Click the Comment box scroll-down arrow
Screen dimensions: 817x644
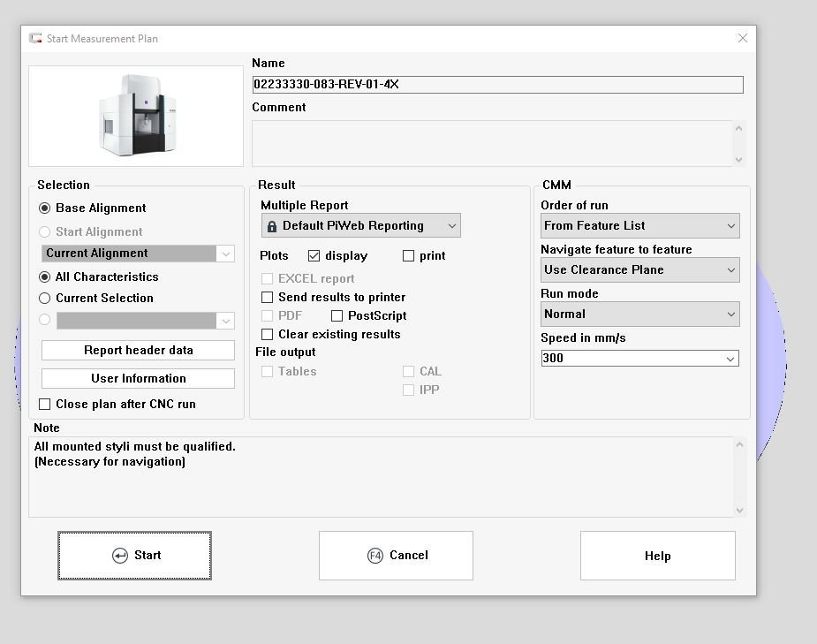pos(739,159)
